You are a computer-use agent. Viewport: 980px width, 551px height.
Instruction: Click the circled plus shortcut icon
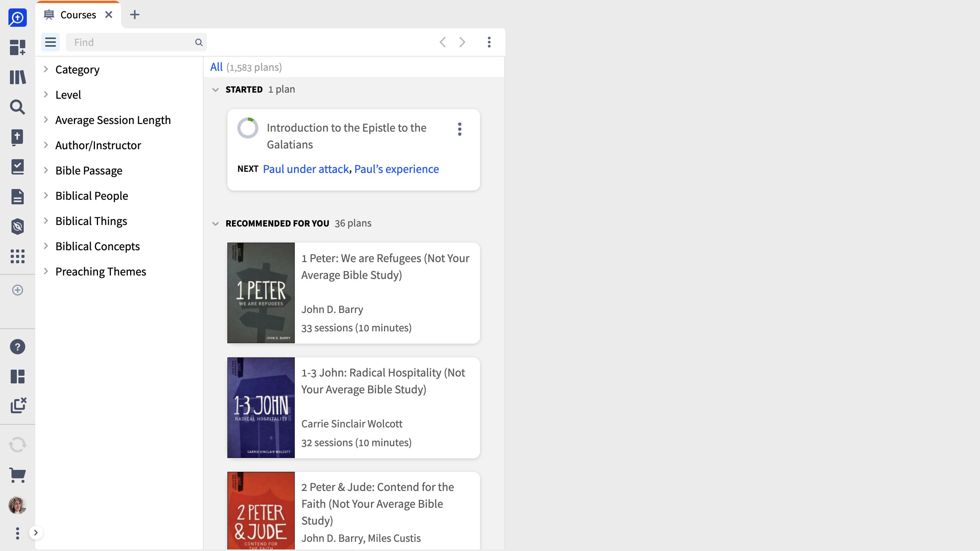click(x=18, y=290)
